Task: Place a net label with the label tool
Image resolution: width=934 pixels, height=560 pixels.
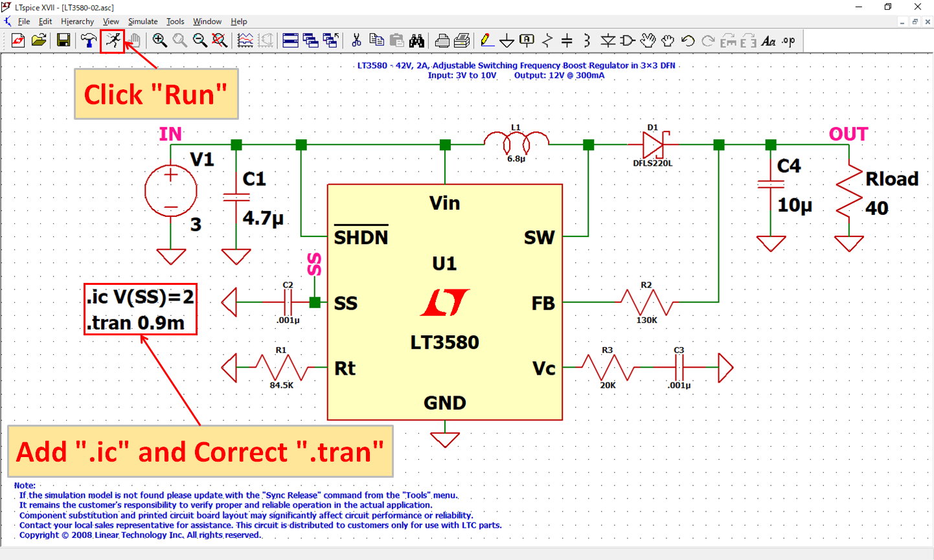Action: tap(527, 40)
